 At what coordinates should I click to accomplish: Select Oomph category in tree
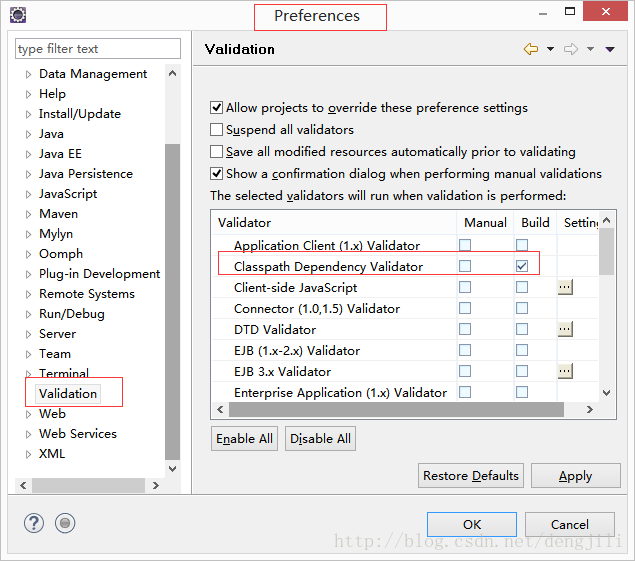click(x=61, y=254)
